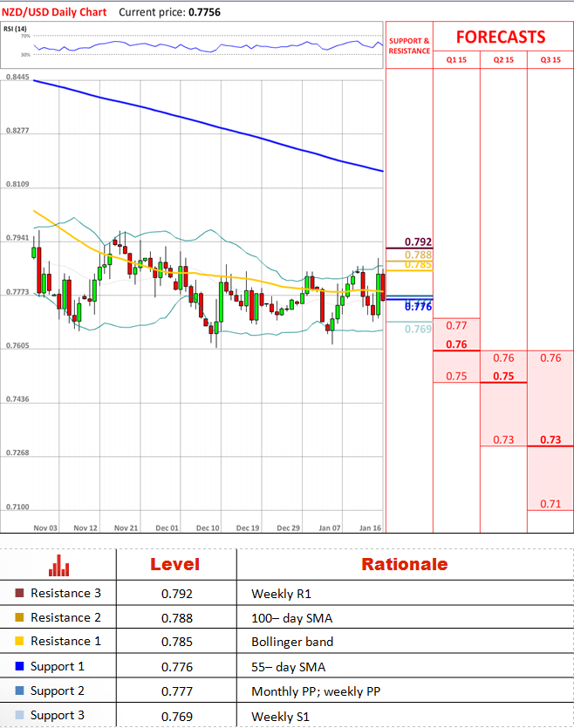
Task: Click the 0.7100 price axis label
Action: click(17, 507)
